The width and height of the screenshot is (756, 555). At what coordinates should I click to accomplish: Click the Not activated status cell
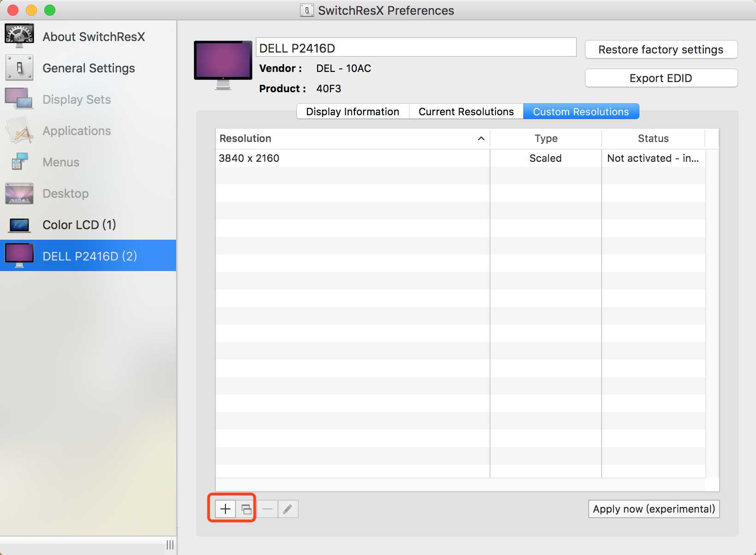pyautogui.click(x=653, y=158)
